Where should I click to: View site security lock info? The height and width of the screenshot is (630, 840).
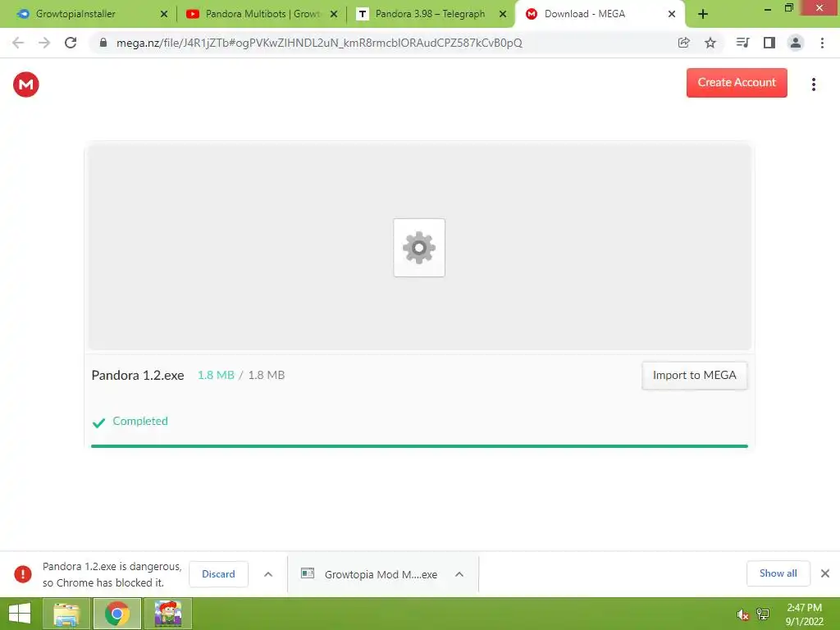pos(103,43)
